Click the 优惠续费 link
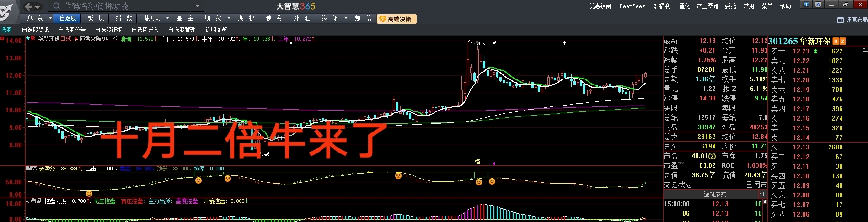This screenshot has height=222, width=868. pos(600,6)
